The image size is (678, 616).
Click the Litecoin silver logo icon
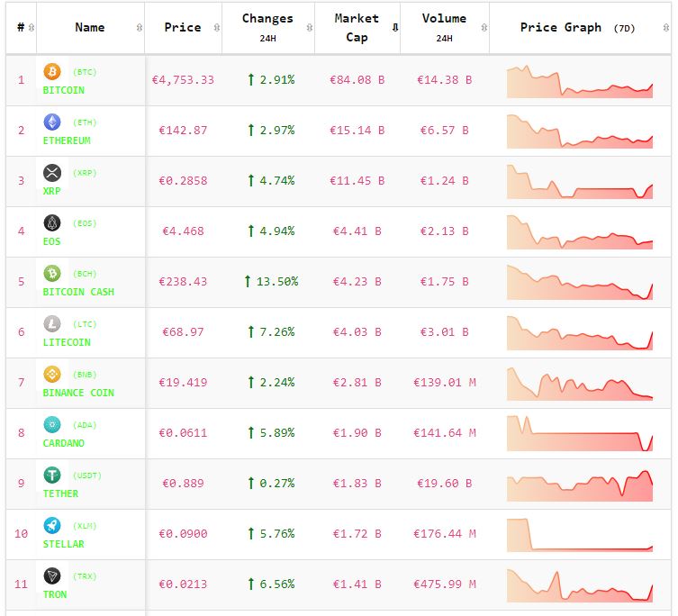tap(51, 324)
